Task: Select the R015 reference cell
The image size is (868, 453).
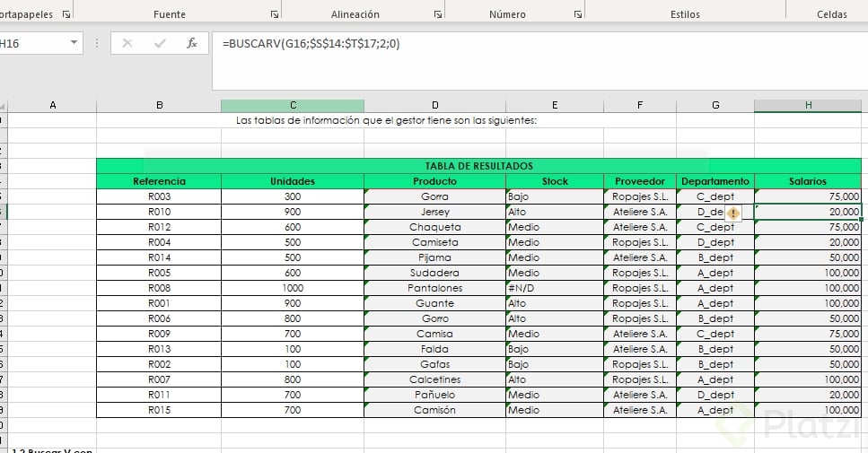Action: click(x=159, y=410)
